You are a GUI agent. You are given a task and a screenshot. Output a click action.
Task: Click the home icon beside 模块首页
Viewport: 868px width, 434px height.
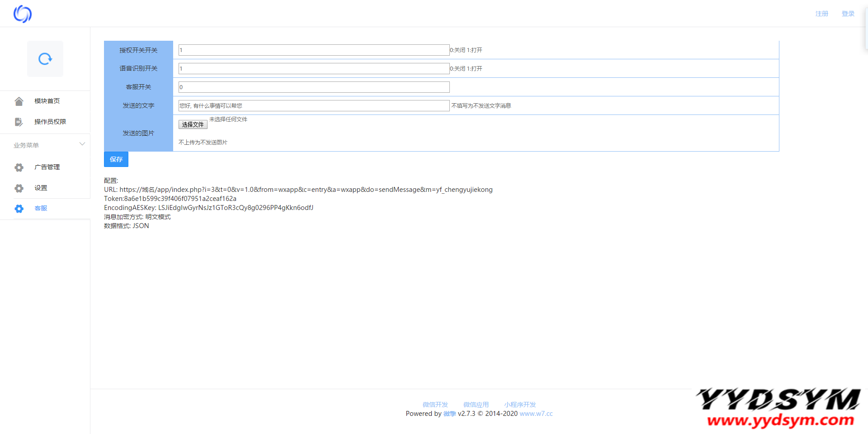click(x=19, y=101)
